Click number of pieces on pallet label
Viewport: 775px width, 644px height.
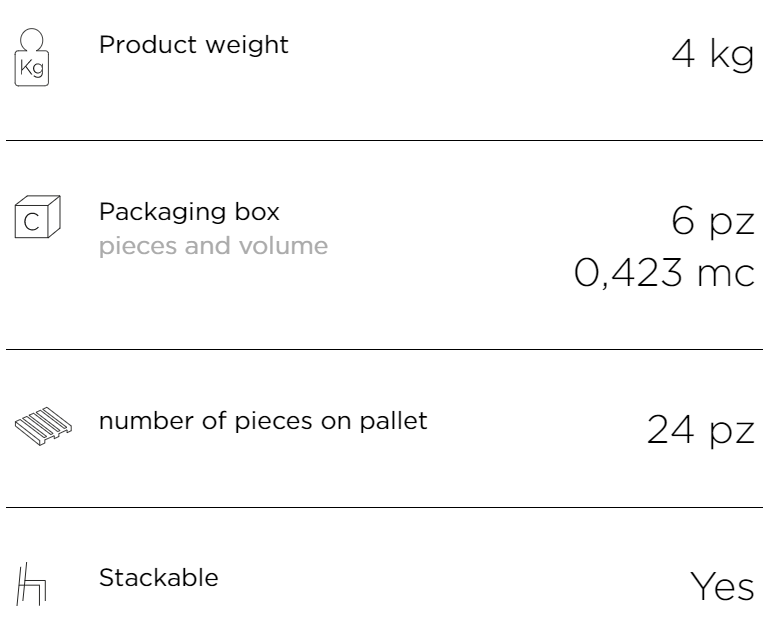tap(263, 421)
